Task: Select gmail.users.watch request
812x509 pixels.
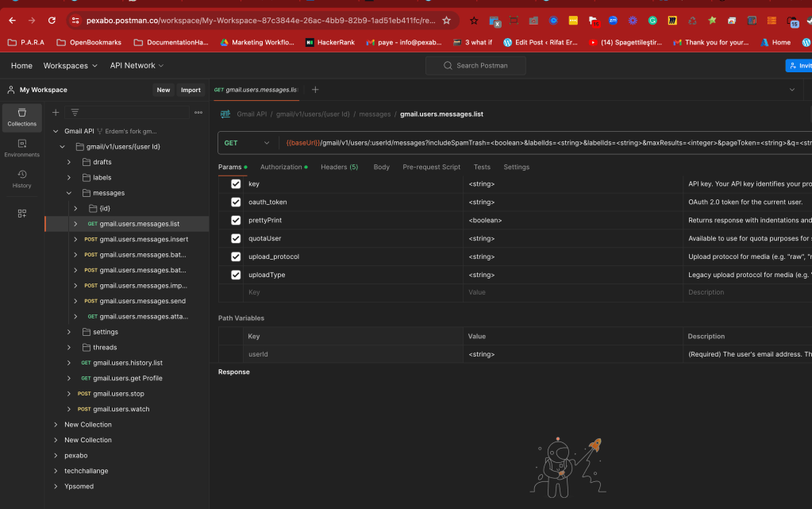Action: (x=121, y=409)
